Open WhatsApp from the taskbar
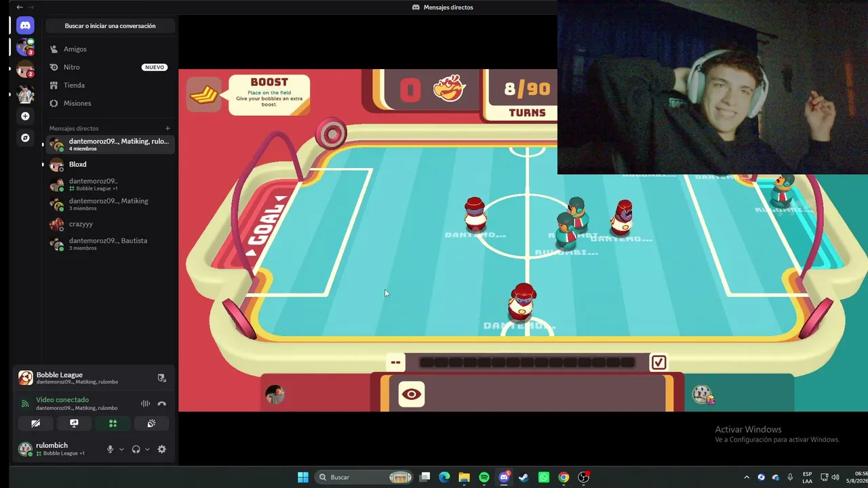868x488 pixels. point(544,477)
